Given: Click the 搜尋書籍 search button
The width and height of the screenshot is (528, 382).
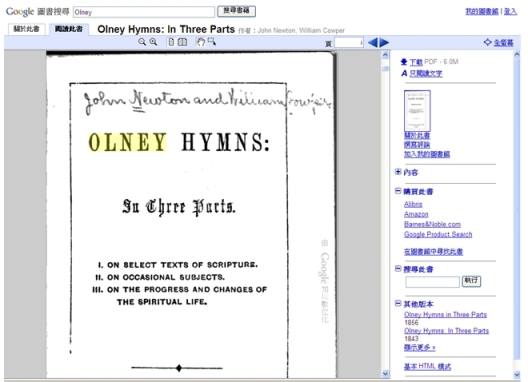Looking at the screenshot, I should click(x=236, y=11).
